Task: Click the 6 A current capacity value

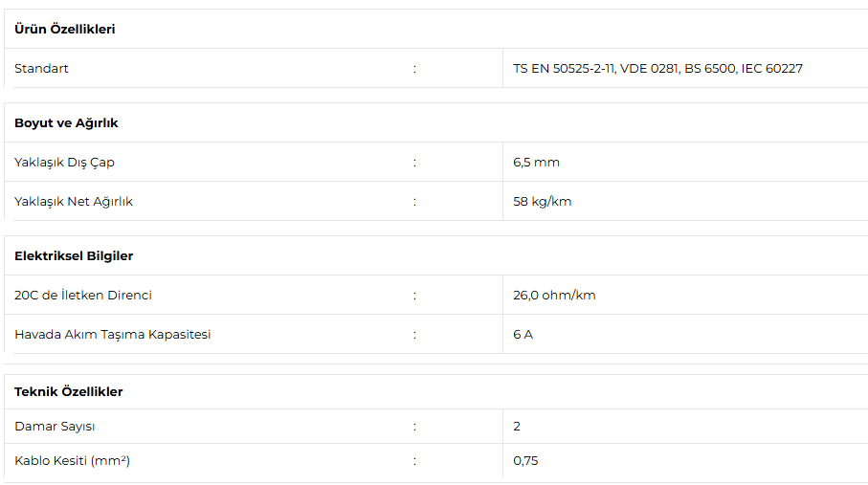Action: tap(523, 335)
